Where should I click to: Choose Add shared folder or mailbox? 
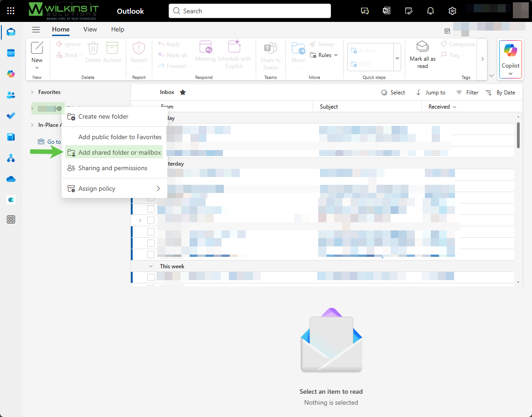pyautogui.click(x=119, y=152)
